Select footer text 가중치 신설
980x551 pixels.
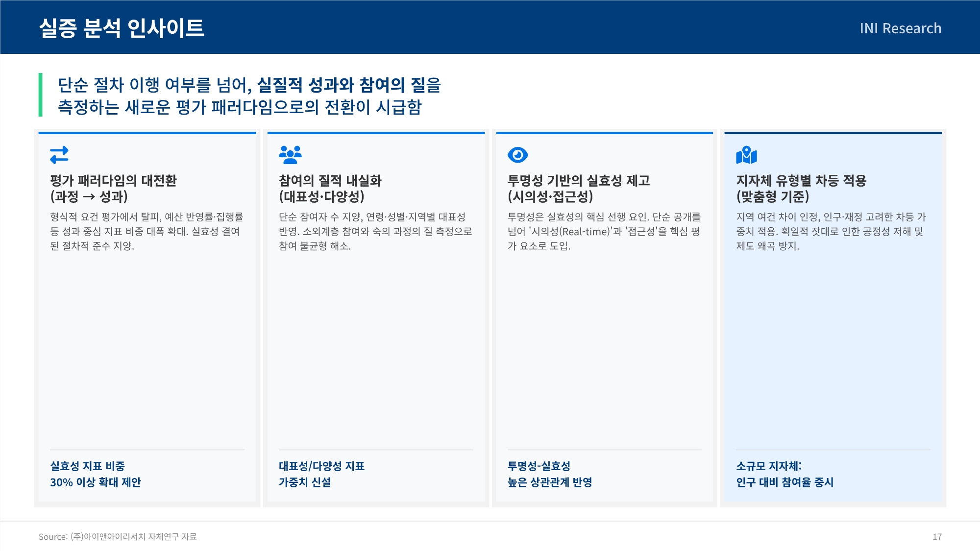pos(305,482)
